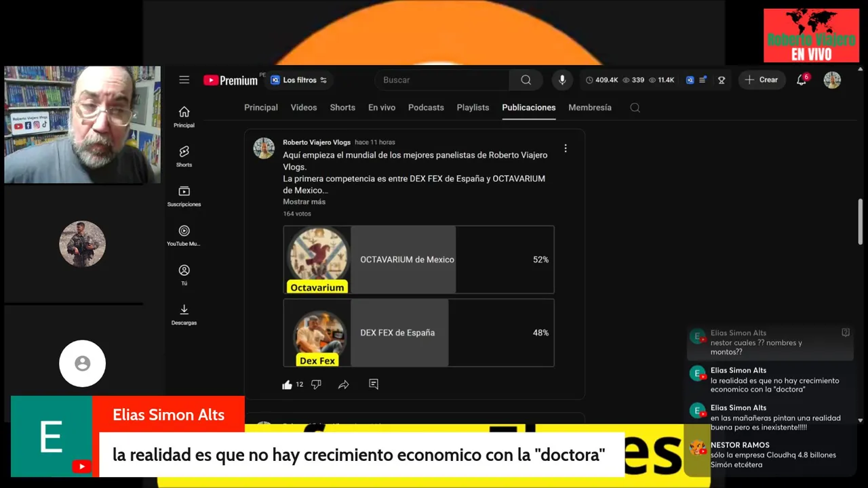Click the browser page vertical scrollbar

(x=861, y=222)
